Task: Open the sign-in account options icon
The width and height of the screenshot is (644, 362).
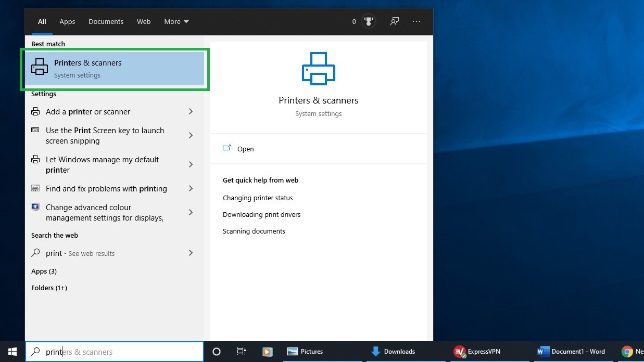Action: coord(394,21)
